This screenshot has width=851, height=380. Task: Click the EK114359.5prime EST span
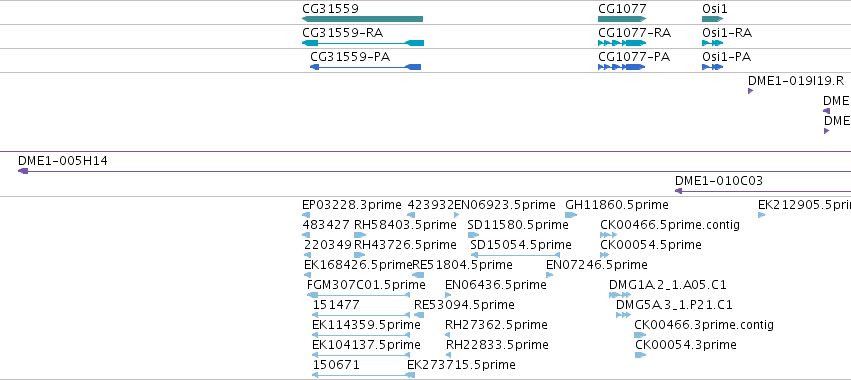pos(361,335)
